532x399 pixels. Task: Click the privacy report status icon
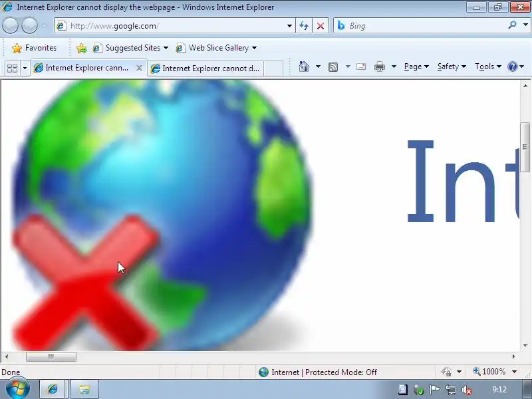pyautogui.click(x=446, y=372)
